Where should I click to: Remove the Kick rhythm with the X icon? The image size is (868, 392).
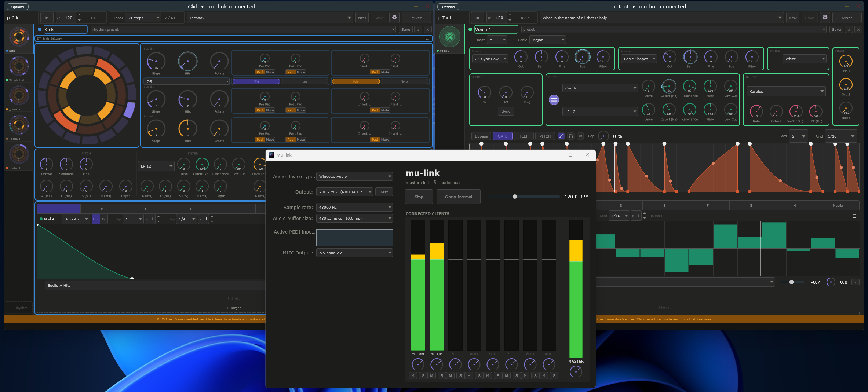coord(427,29)
